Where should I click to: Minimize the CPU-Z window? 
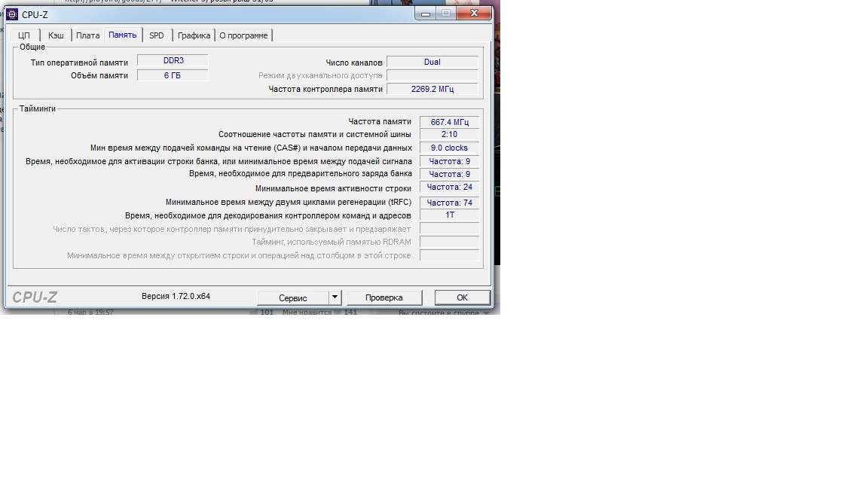[x=424, y=13]
